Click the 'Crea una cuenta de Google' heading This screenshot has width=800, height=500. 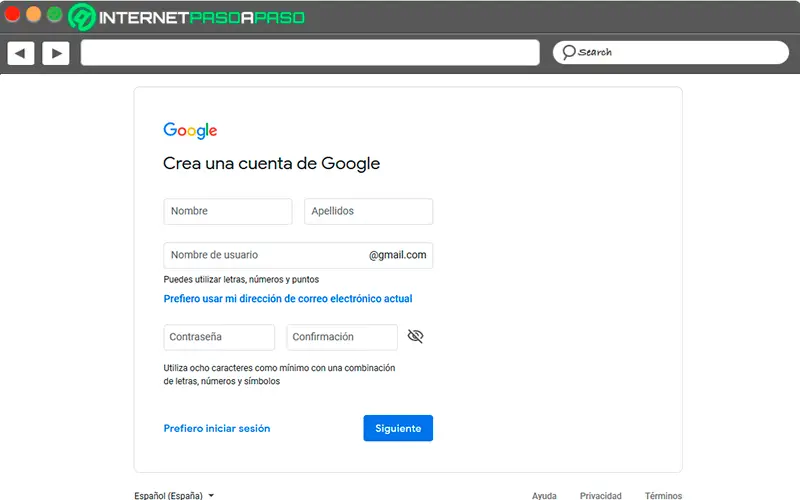pos(271,163)
